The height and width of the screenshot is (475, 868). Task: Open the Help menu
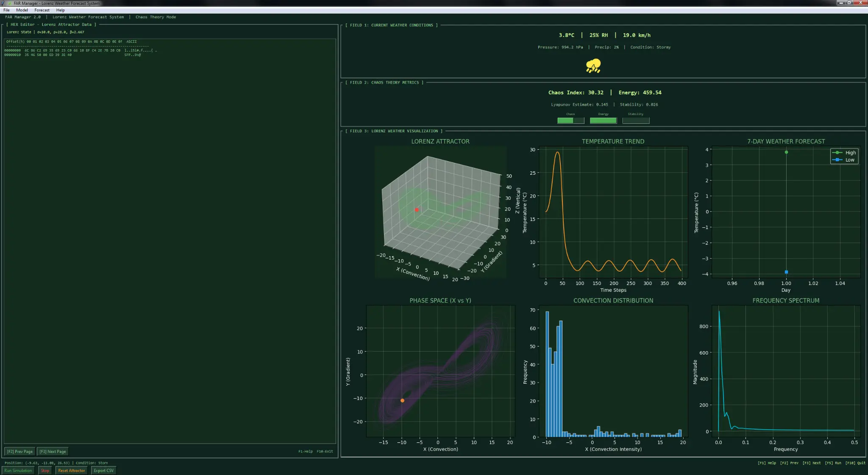(x=61, y=10)
